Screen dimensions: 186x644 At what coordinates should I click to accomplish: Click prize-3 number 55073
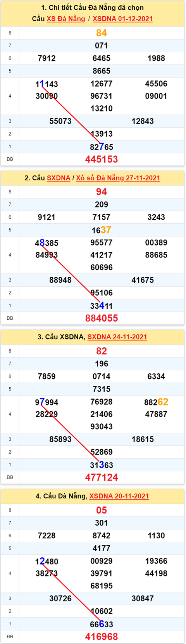[60, 121]
